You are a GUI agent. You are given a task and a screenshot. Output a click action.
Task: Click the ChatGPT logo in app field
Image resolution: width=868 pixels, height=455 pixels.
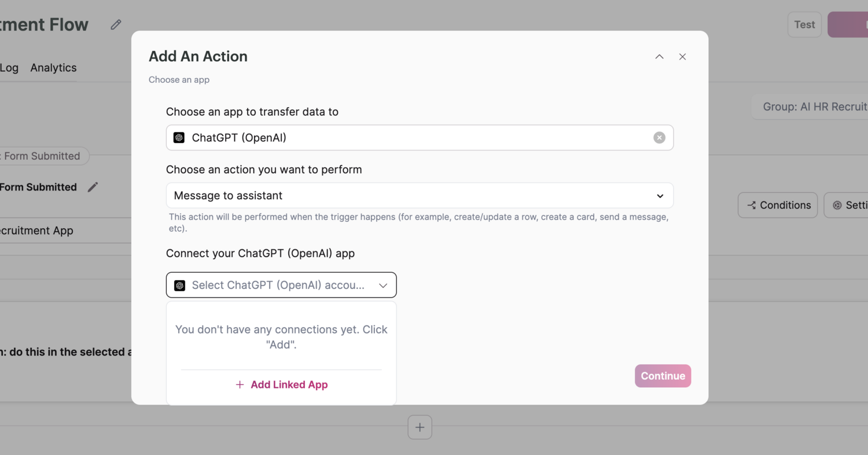(179, 138)
